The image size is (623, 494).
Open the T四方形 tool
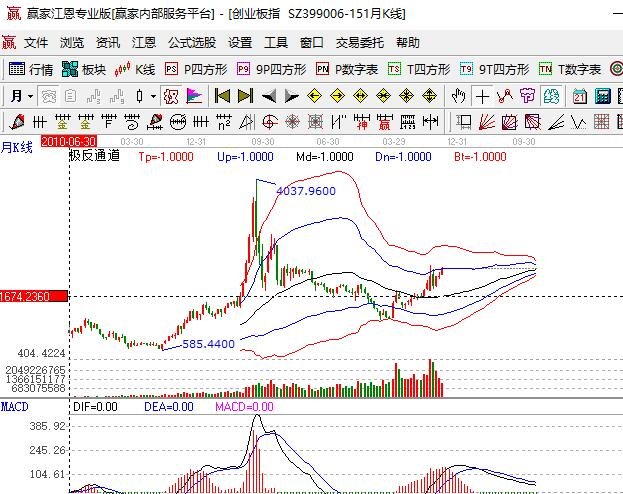point(419,70)
